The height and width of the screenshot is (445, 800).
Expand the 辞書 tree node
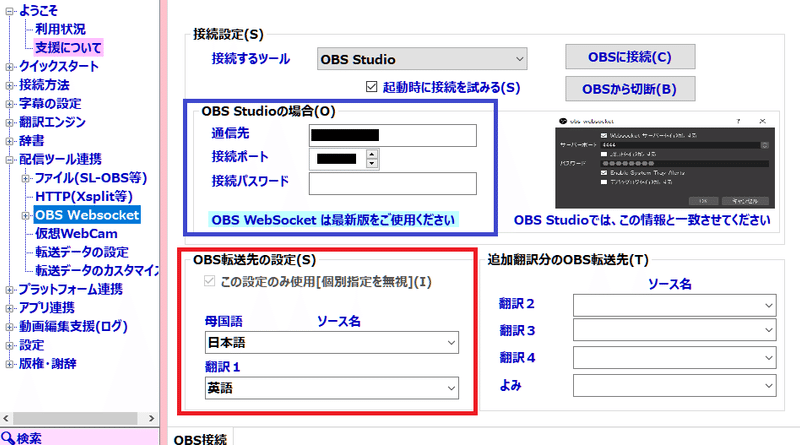pos(9,141)
